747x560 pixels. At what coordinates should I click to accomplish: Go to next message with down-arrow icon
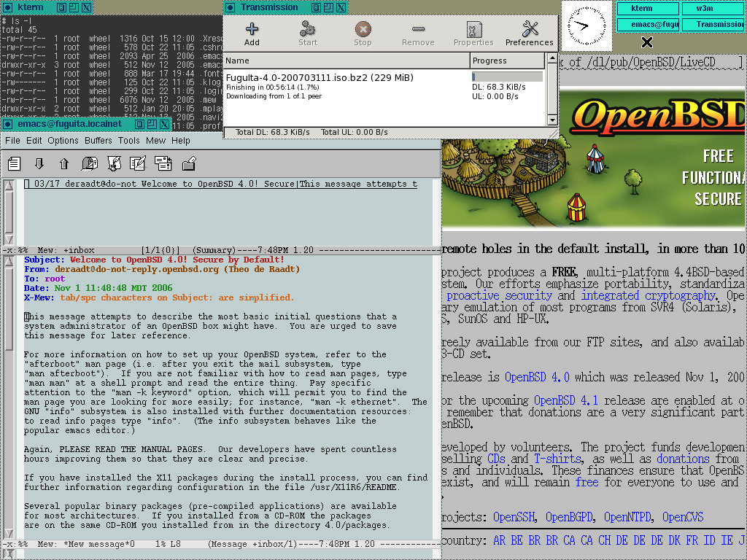(x=39, y=163)
